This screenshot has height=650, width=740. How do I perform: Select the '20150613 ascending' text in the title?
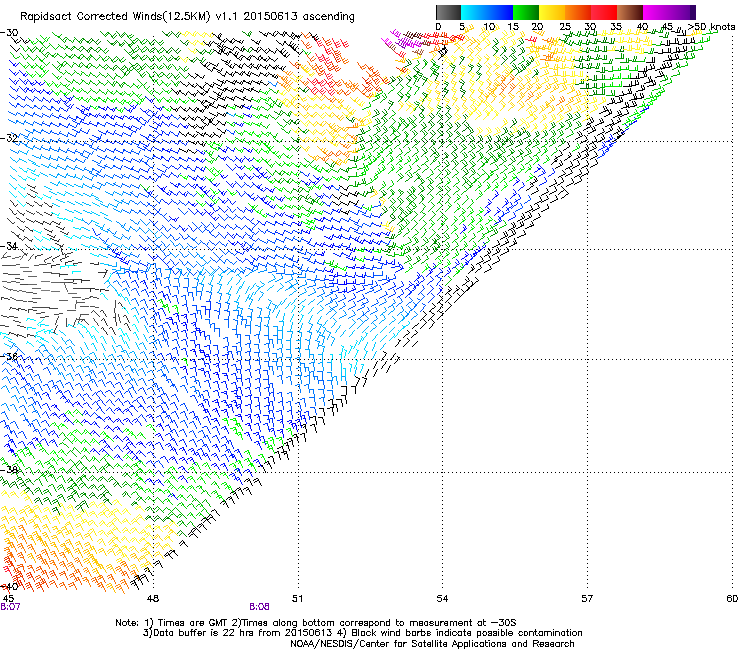click(299, 17)
